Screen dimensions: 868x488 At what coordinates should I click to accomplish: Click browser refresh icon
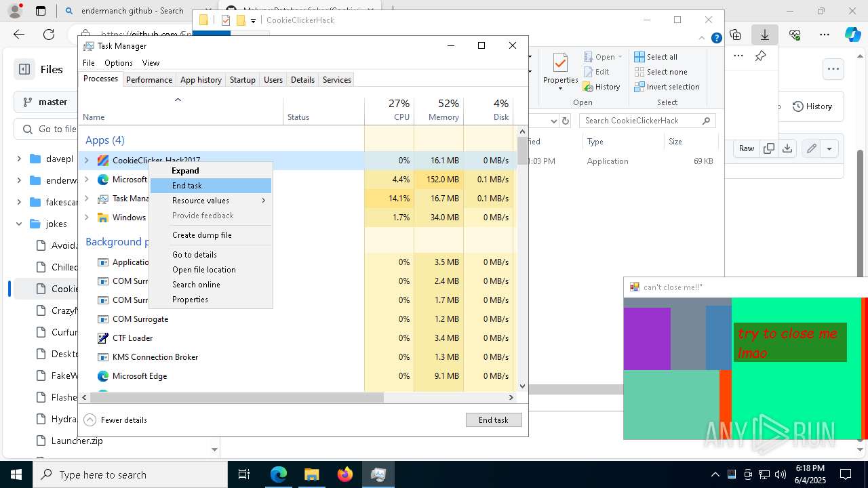point(49,35)
